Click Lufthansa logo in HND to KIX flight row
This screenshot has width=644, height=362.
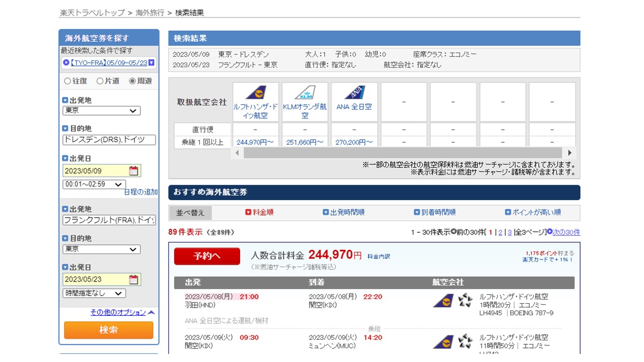443,301
